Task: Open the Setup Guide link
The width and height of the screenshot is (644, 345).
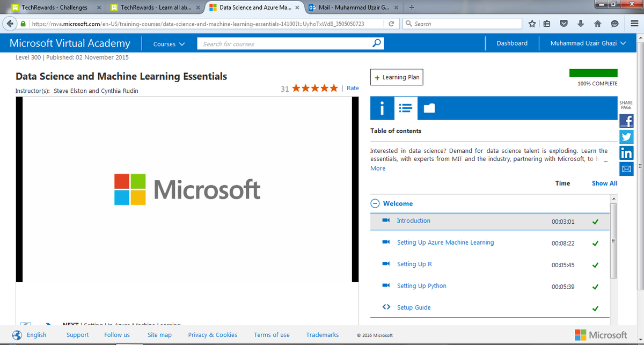Action: click(414, 307)
